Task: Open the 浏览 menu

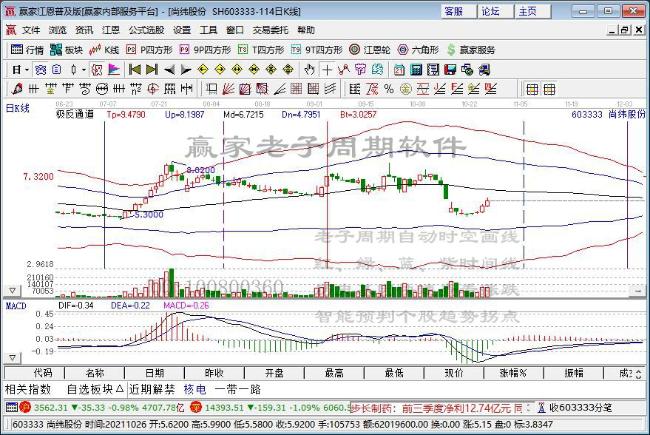Action: (x=58, y=30)
